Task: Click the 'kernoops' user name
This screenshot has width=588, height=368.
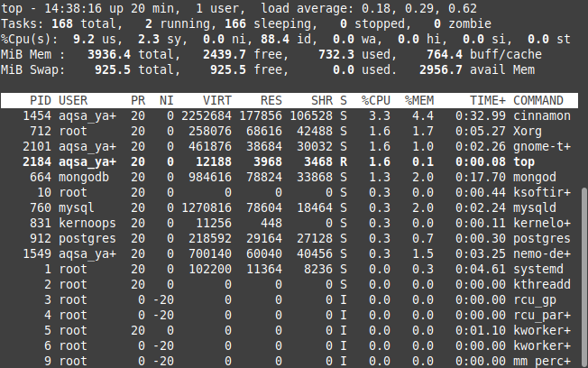Action: coord(87,223)
